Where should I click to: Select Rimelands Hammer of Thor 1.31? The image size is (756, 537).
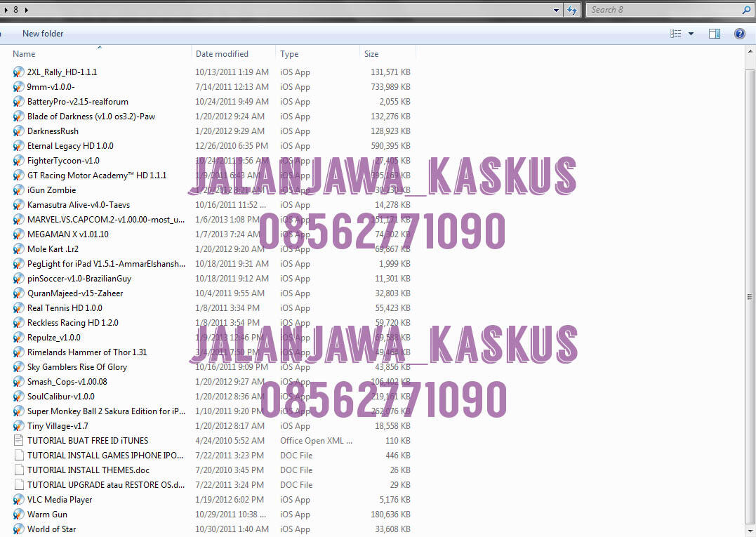point(87,352)
